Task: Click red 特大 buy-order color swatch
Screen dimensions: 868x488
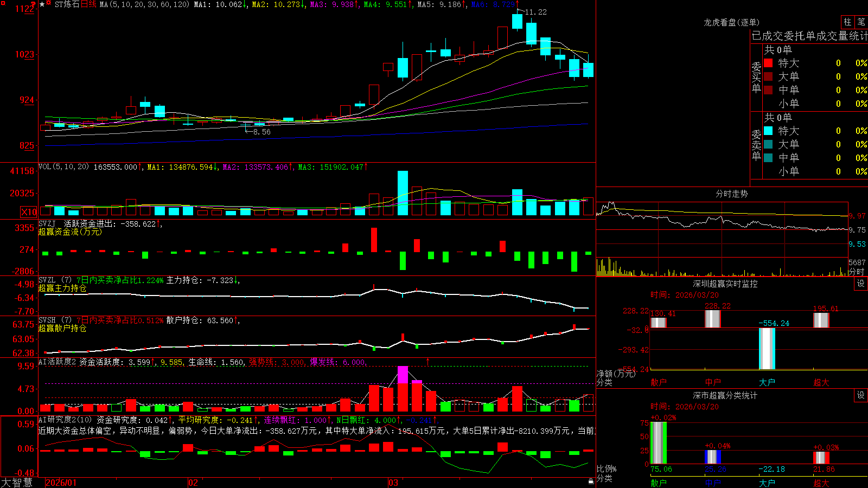Action: coord(768,63)
